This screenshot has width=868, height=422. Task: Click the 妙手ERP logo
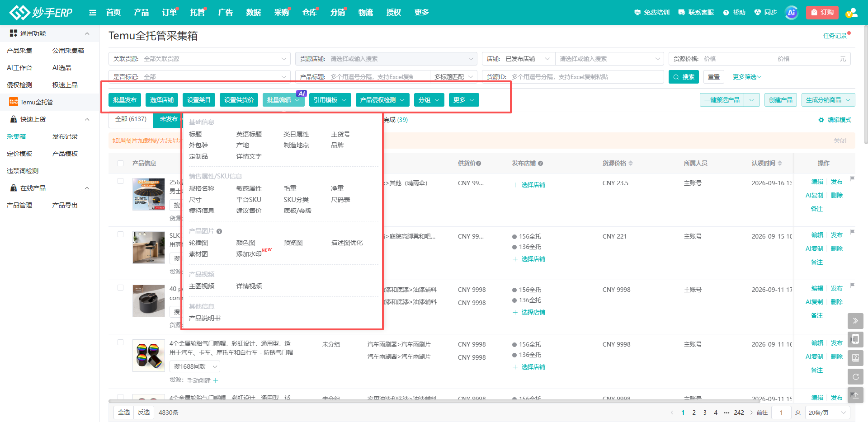[x=41, y=12]
